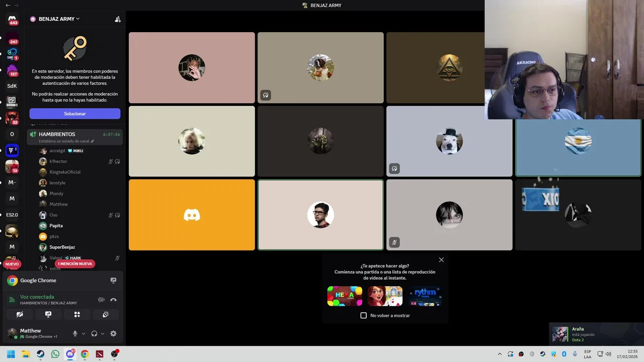
Task: Select the white dog avatar participant tile
Action: click(x=449, y=141)
